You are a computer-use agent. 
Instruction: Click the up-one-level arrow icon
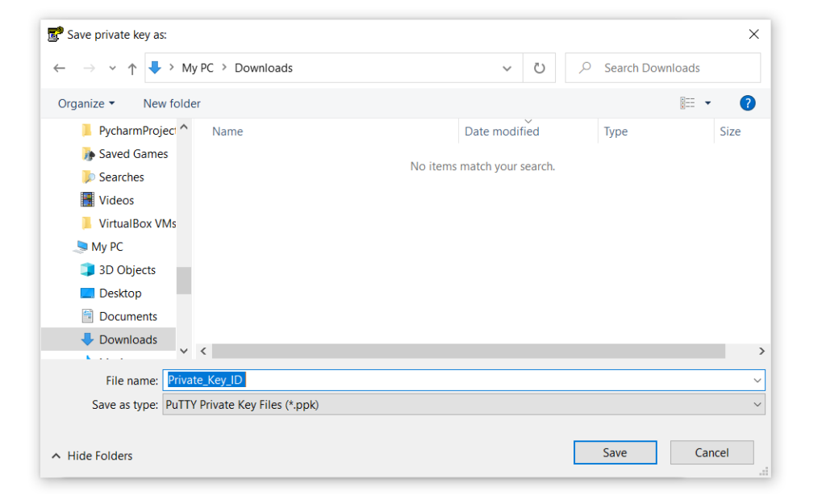point(132,69)
